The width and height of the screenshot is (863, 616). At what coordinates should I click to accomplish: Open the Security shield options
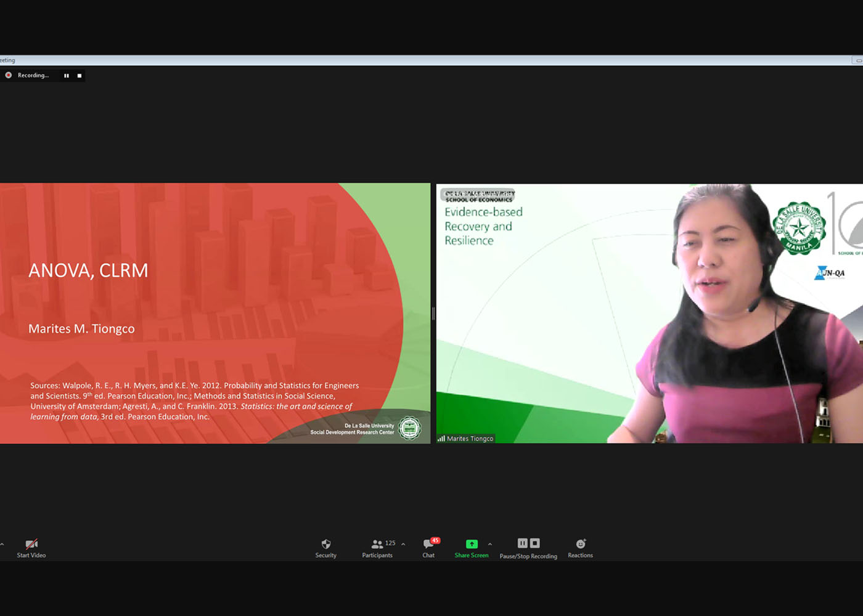pos(326,544)
